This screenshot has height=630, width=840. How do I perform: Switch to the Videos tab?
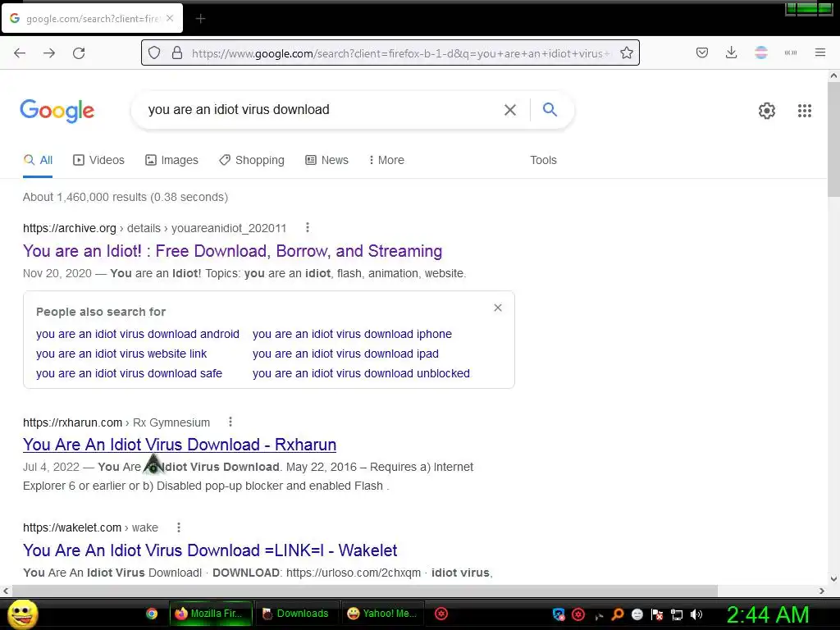pos(98,160)
